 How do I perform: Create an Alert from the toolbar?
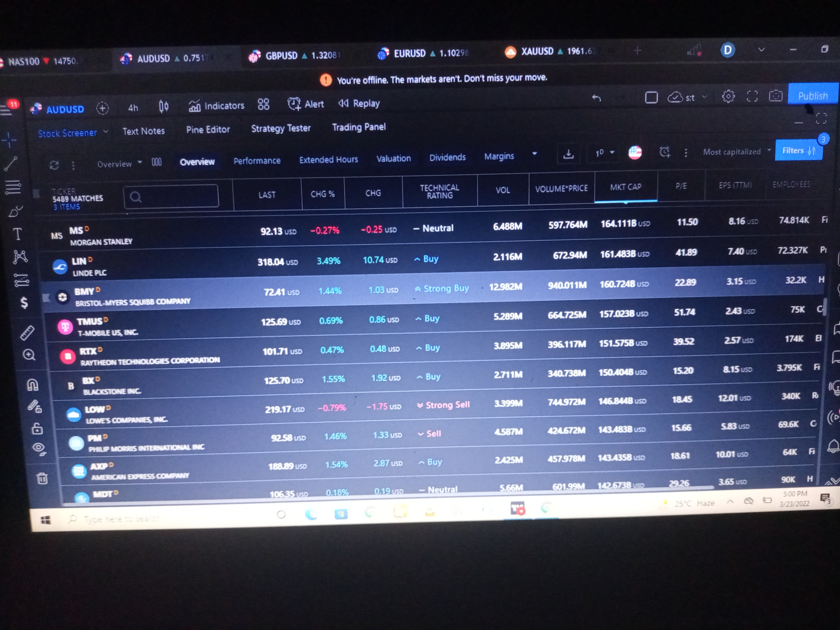click(x=306, y=104)
